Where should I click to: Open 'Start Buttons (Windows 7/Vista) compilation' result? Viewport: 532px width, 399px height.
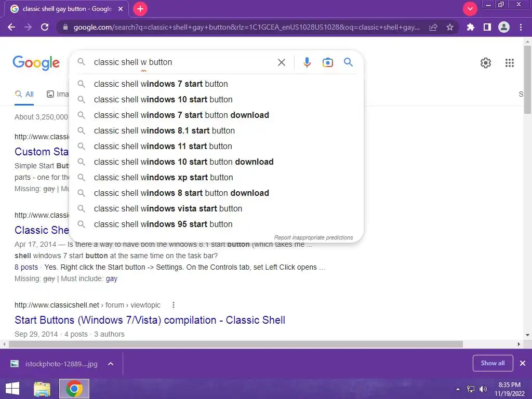pyautogui.click(x=150, y=320)
